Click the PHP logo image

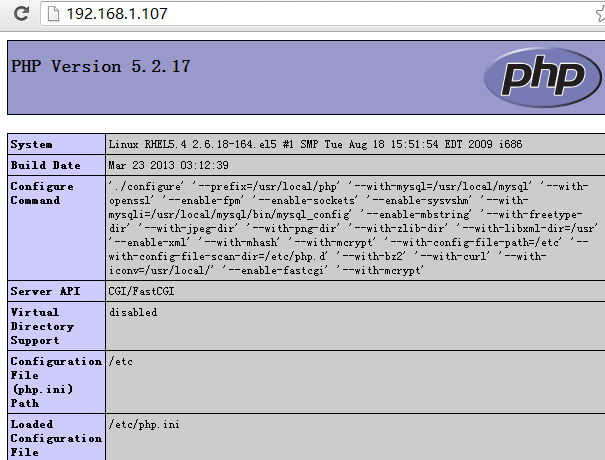540,77
